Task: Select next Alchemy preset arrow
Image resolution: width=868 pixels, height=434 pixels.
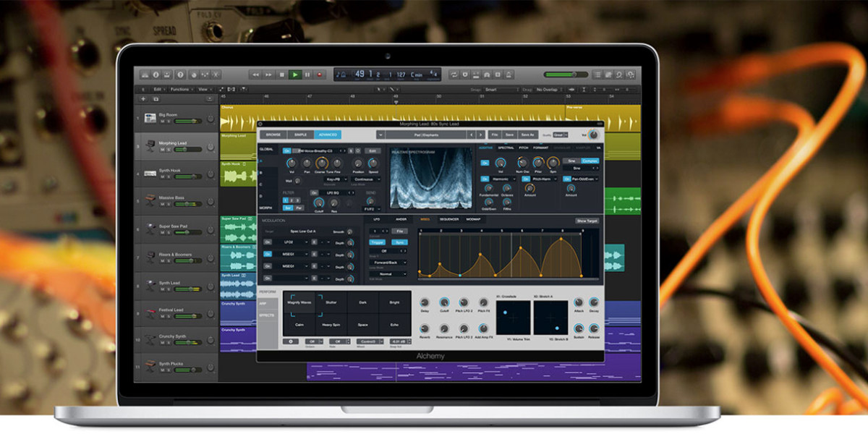Action: 480,135
